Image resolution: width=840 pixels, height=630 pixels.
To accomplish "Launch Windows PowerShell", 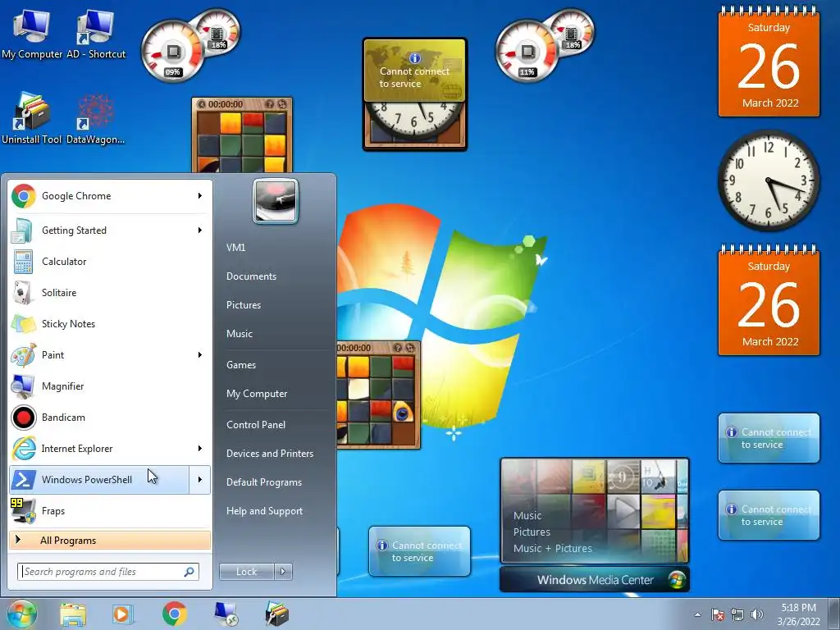I will [99, 479].
